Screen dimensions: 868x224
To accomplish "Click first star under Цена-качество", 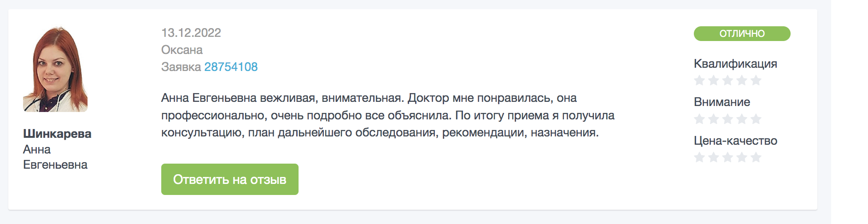I will coord(699,158).
